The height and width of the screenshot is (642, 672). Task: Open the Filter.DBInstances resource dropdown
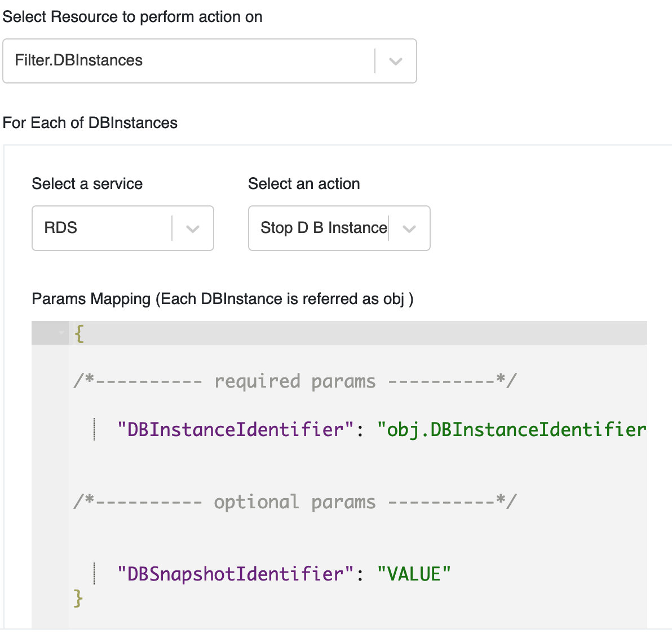(x=210, y=61)
